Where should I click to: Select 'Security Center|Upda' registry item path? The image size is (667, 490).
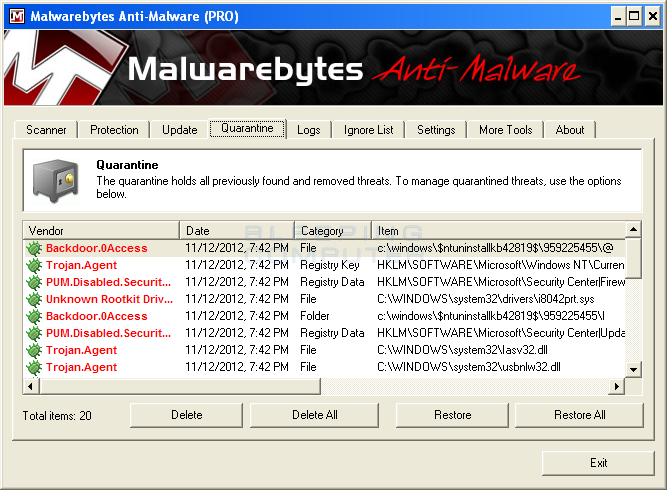(501, 333)
